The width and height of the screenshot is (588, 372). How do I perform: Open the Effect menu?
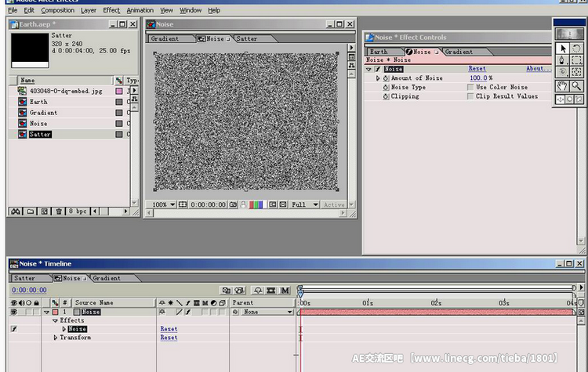pyautogui.click(x=111, y=10)
